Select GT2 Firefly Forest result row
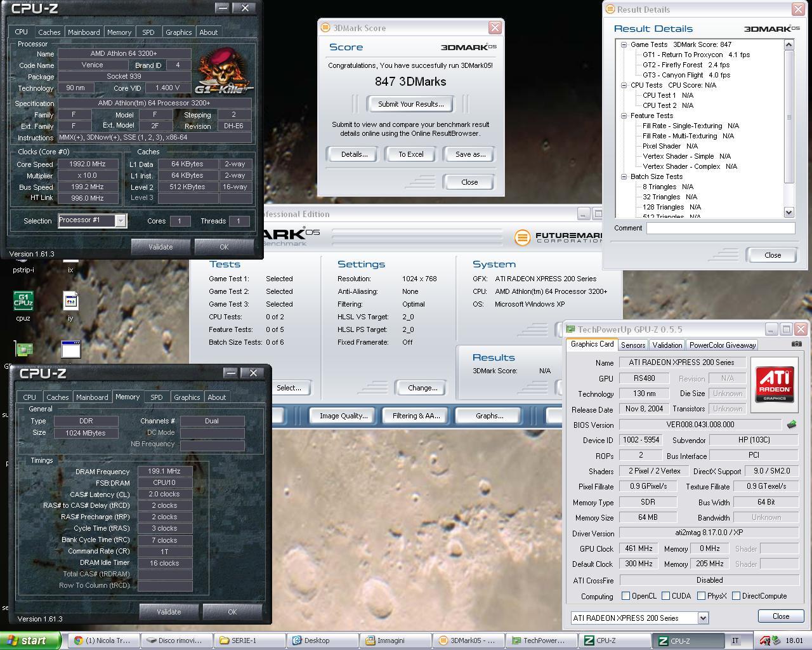This screenshot has height=650, width=812. click(686, 65)
